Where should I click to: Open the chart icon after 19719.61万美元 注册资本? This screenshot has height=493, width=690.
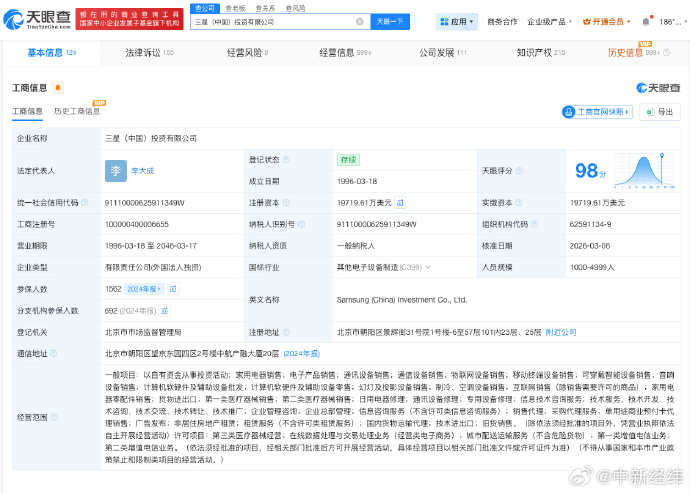coord(400,202)
